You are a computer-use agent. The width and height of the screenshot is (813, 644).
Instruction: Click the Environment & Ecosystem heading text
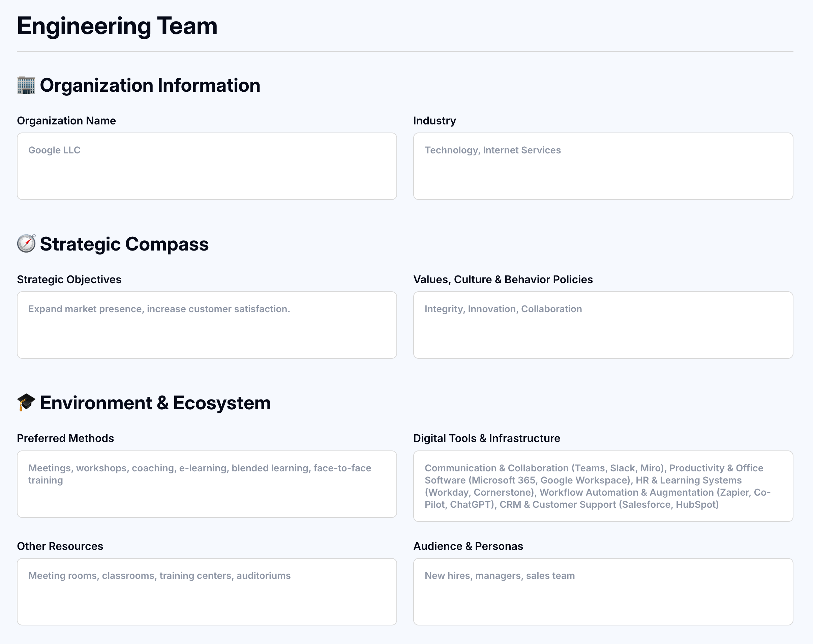pos(155,403)
